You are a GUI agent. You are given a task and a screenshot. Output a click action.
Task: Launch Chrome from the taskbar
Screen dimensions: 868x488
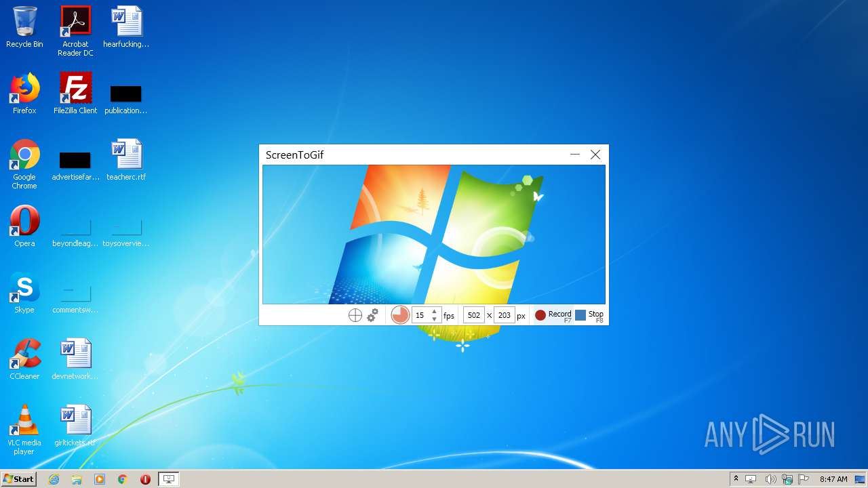[x=123, y=479]
